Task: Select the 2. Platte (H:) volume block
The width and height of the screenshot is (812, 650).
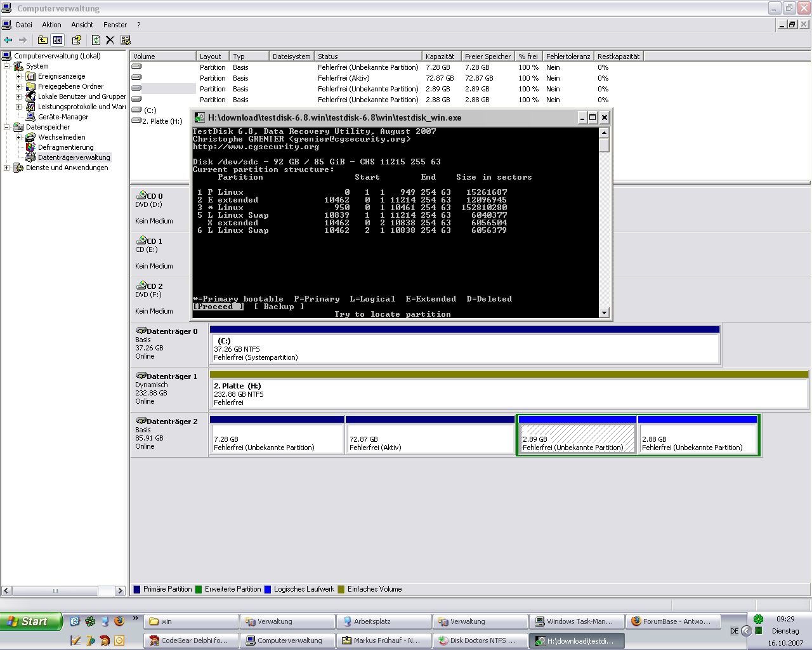Action: 509,390
